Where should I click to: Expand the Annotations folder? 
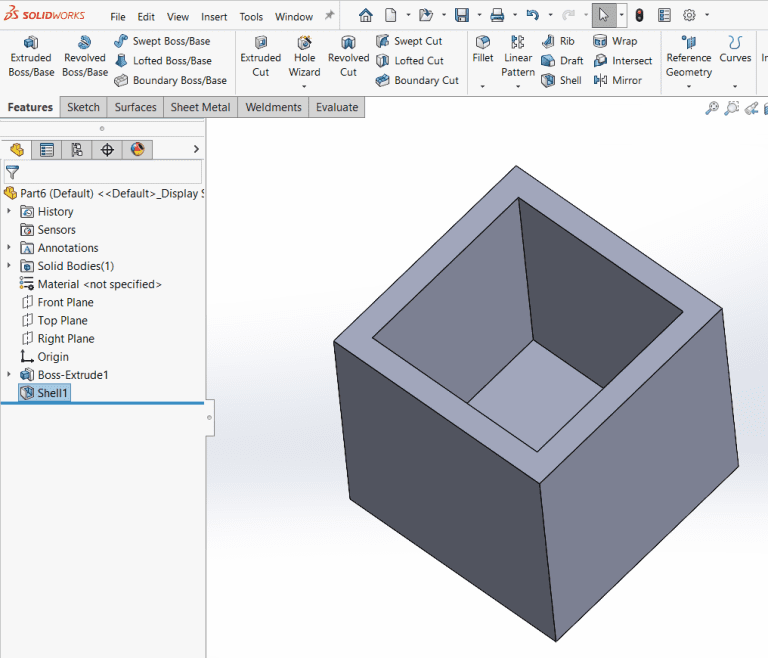[x=8, y=247]
